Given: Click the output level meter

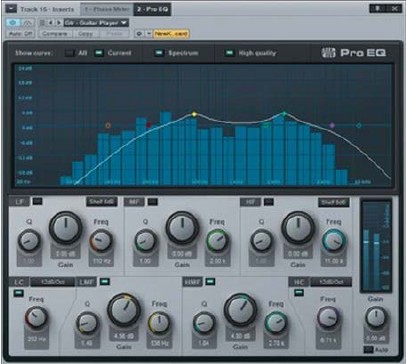Looking at the screenshot, I should click(x=376, y=246).
